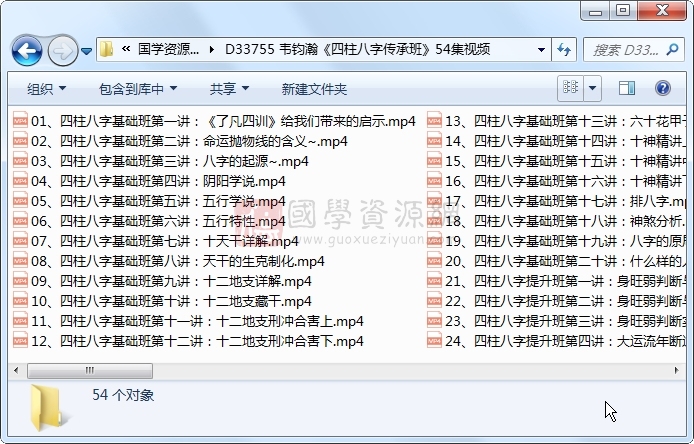
Task: Select MP4 icon of file 06 五行特性
Action: [x=20, y=221]
